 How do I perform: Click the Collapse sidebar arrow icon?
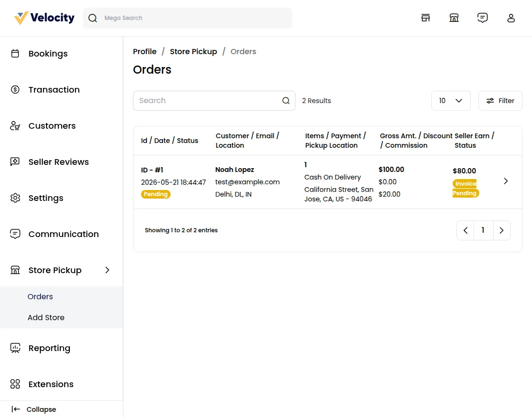tap(16, 409)
